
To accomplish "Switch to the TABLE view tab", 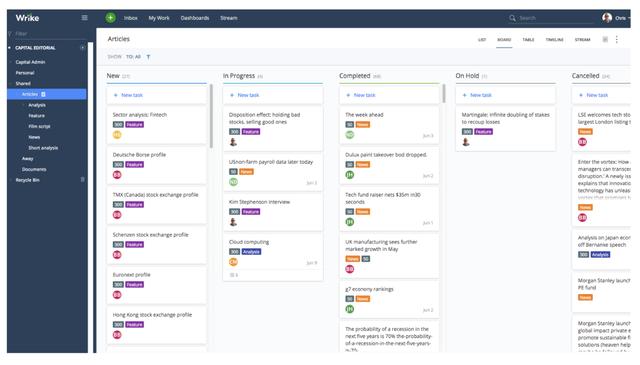I will click(528, 40).
